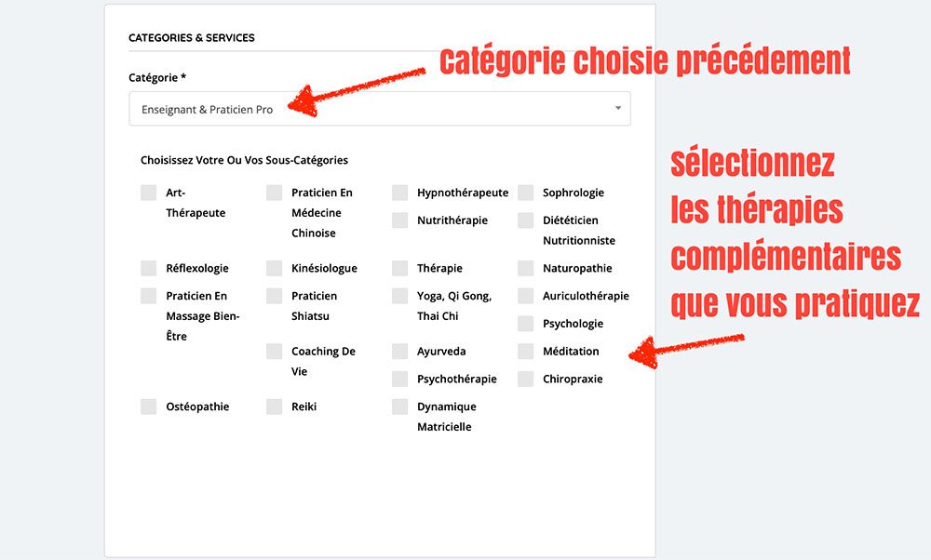Check the Auriculothérapie box

click(x=525, y=296)
